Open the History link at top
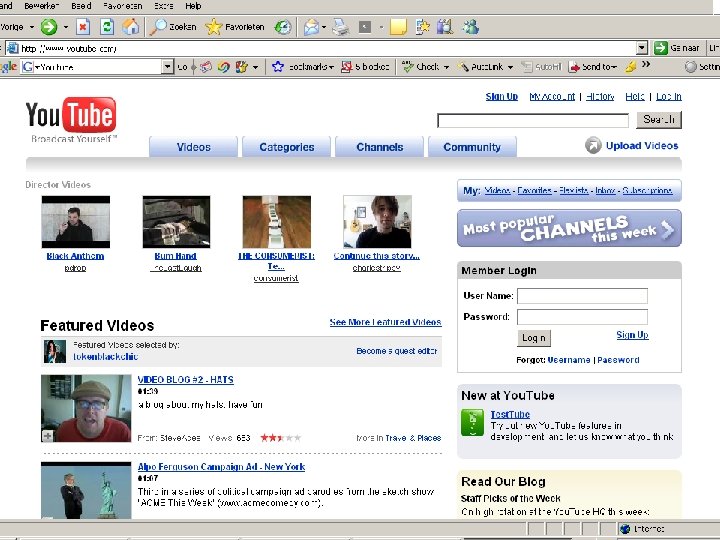This screenshot has height=540, width=720. tap(600, 96)
